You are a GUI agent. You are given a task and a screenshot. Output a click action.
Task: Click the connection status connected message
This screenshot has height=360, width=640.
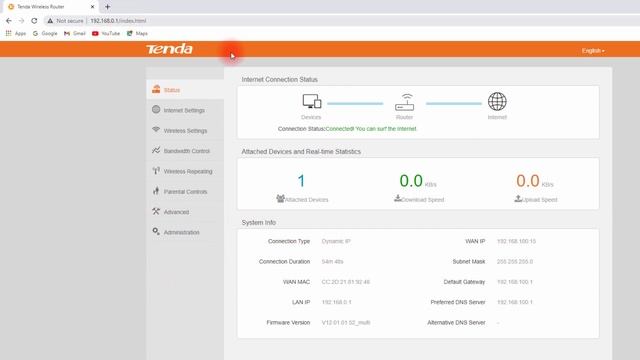point(371,129)
